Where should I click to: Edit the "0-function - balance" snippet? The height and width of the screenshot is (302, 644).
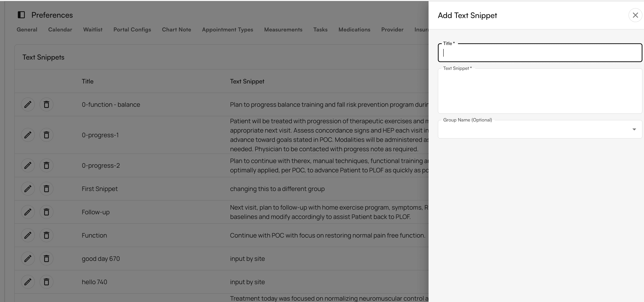28,104
